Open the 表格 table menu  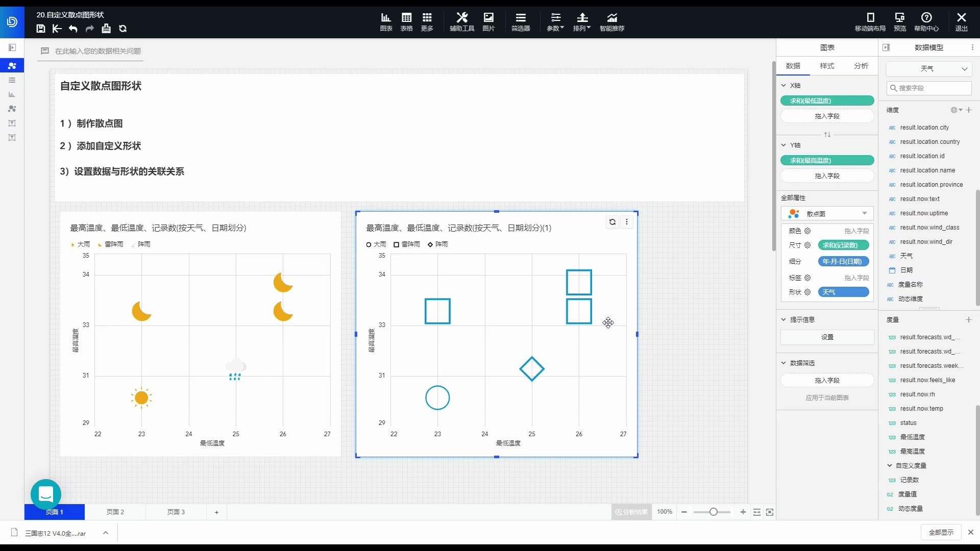pos(406,22)
